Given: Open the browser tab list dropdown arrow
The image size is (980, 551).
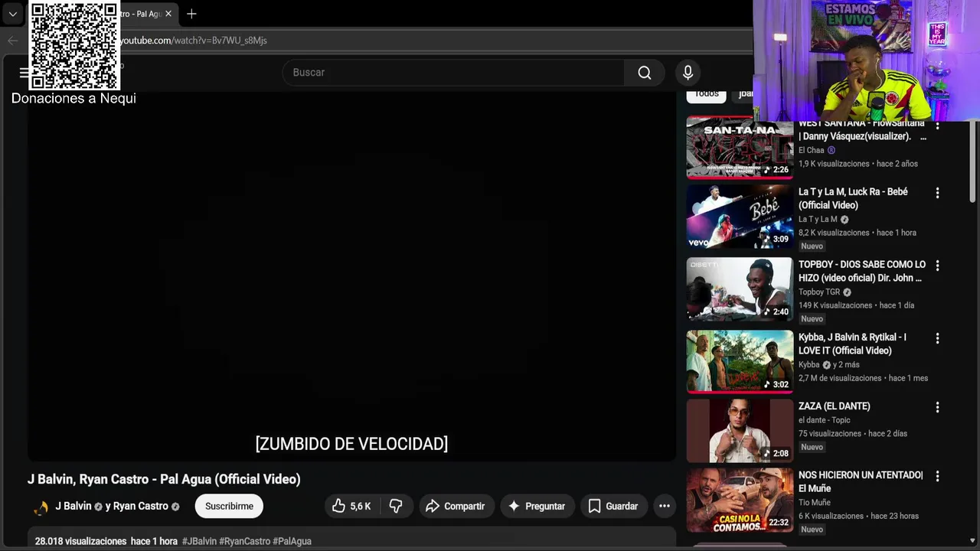Looking at the screenshot, I should tap(12, 14).
